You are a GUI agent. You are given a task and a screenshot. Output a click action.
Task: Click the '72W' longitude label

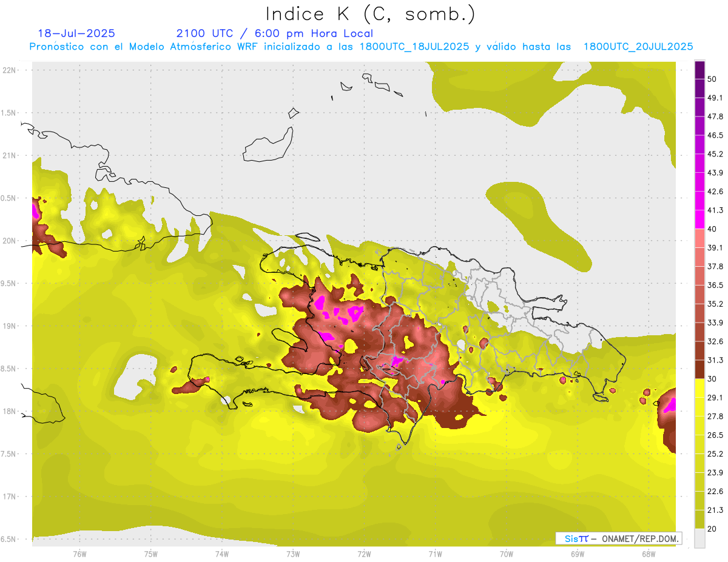pyautogui.click(x=364, y=554)
